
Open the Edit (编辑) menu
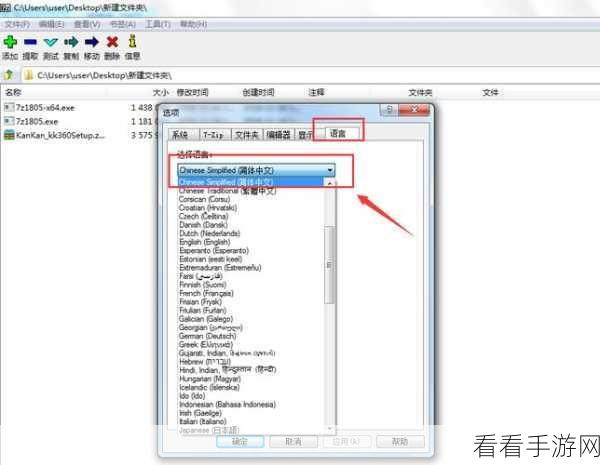(51, 24)
